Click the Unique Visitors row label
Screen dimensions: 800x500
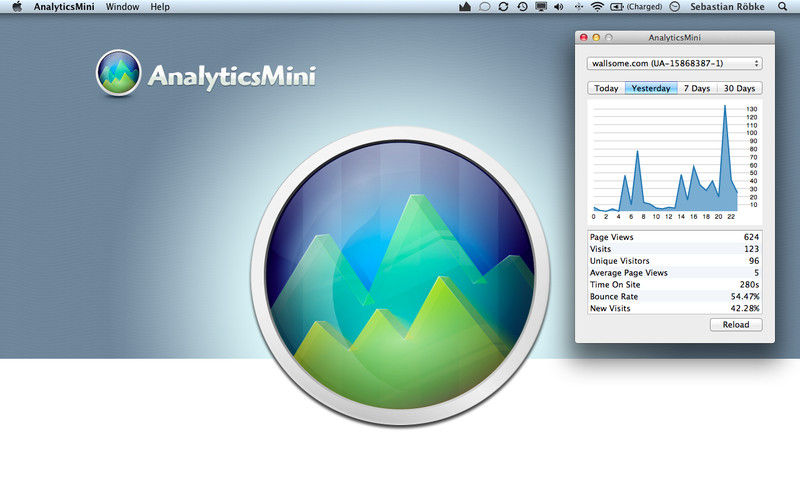click(x=619, y=261)
